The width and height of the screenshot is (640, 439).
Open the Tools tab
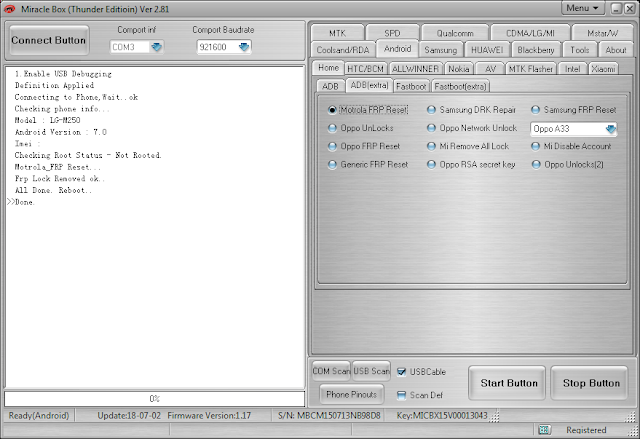tap(580, 50)
